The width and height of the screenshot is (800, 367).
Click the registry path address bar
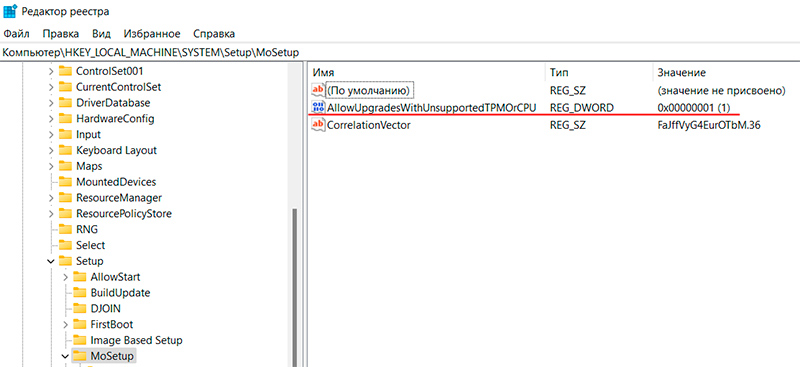(x=400, y=52)
